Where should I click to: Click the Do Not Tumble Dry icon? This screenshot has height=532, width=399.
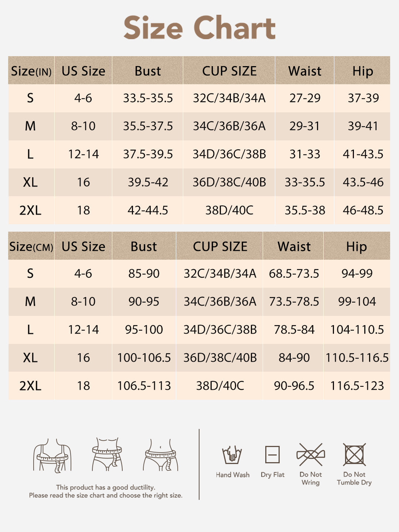(354, 454)
